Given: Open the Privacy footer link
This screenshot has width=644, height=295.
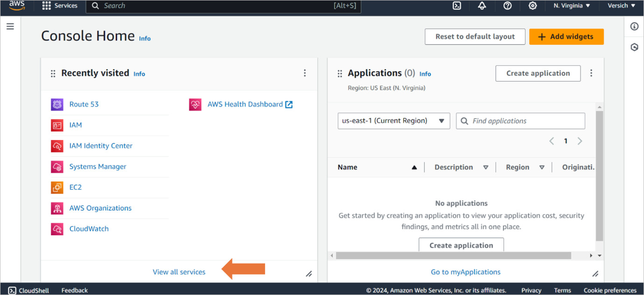Looking at the screenshot, I should pos(531,290).
